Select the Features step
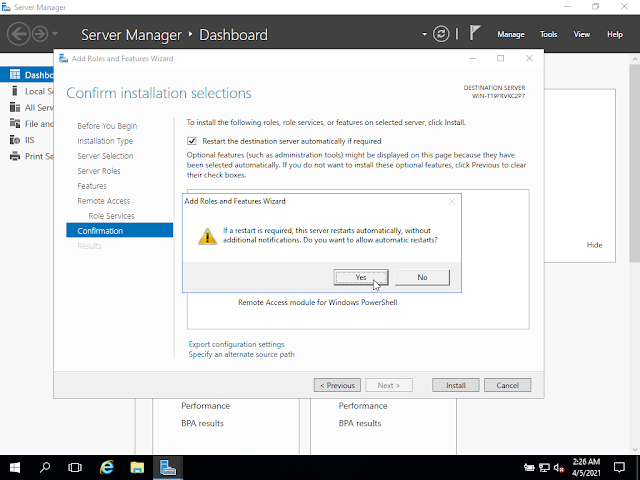The width and height of the screenshot is (640, 480). pos(92,186)
